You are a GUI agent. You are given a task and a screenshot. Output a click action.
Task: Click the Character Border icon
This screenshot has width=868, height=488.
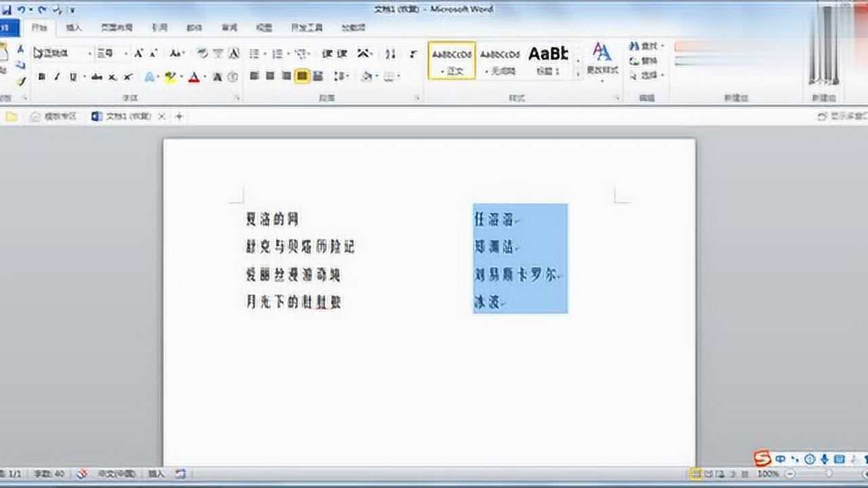pos(234,53)
